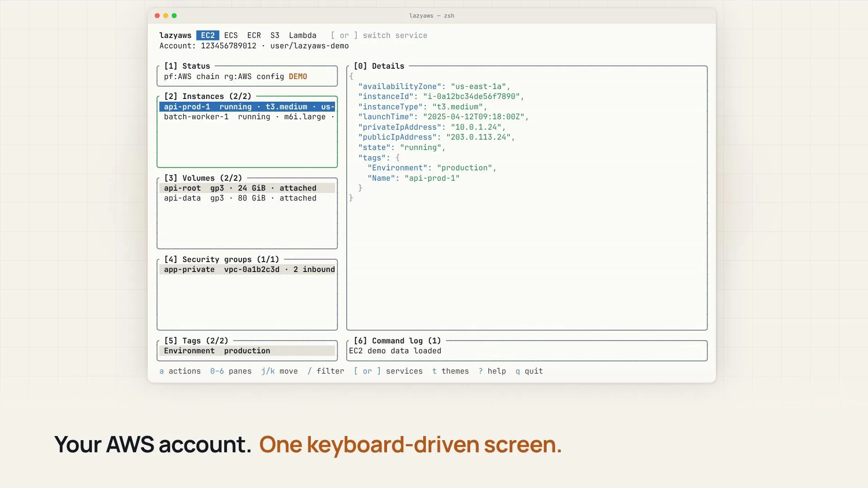The height and width of the screenshot is (488, 868).
Task: Focus the [6] Command log pane
Action: click(x=527, y=351)
